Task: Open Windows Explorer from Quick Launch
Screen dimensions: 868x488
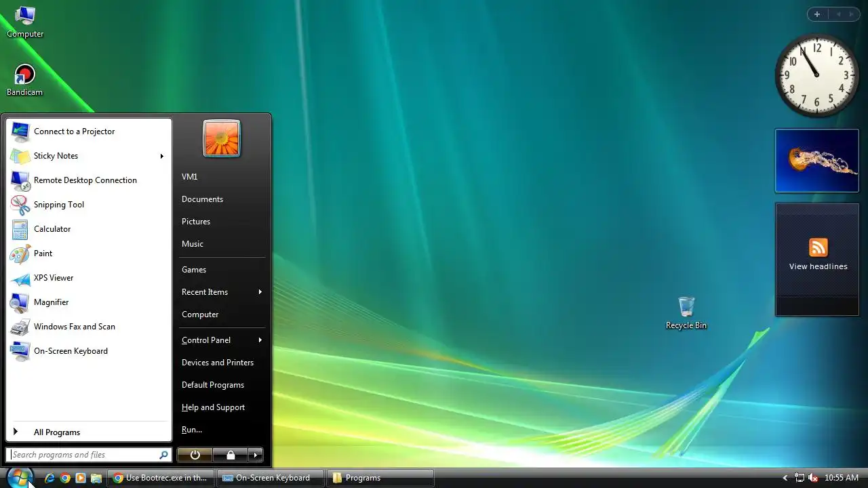Action: click(96, 478)
